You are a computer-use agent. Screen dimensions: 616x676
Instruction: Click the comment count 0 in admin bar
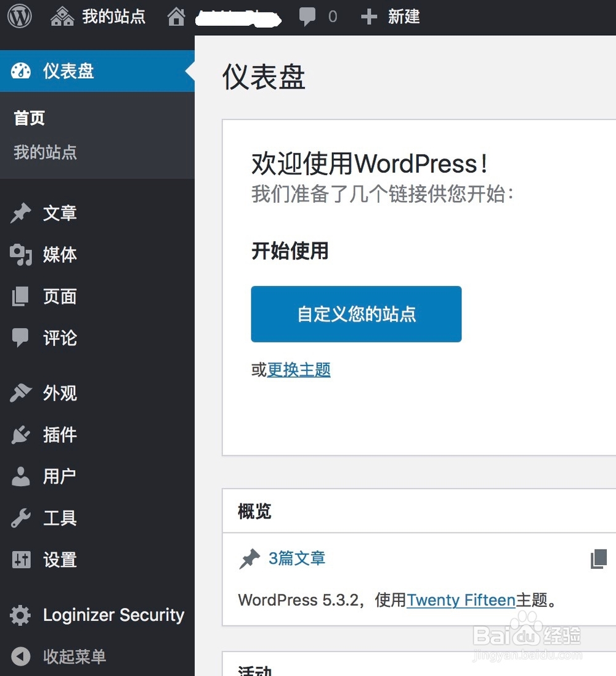(333, 17)
